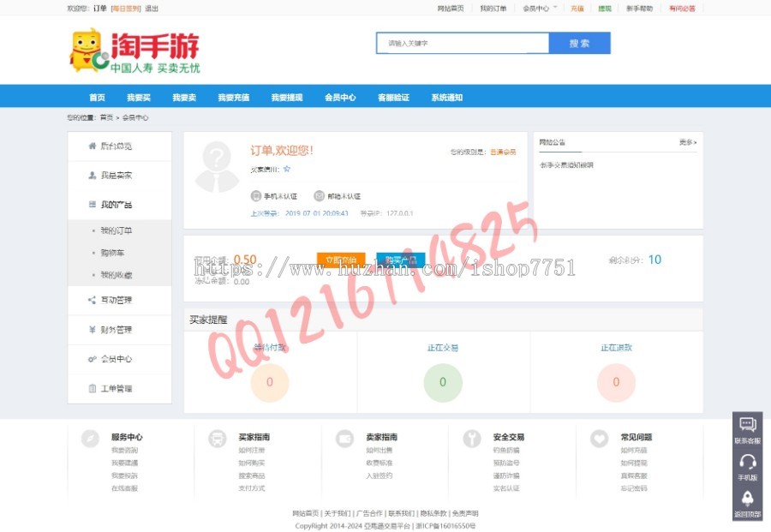The height and width of the screenshot is (532, 771).
Task: Click the 每日签到 link in top bar
Action: [x=126, y=9]
